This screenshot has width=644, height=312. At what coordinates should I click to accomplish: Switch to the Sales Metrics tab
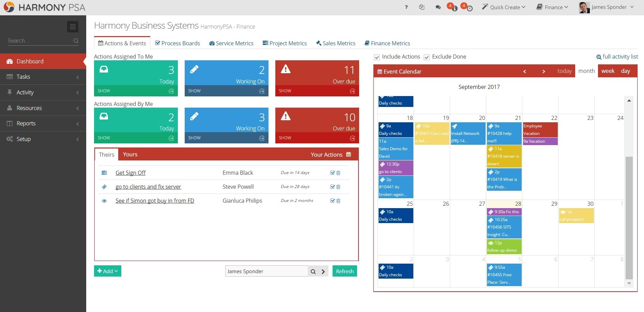pyautogui.click(x=336, y=43)
